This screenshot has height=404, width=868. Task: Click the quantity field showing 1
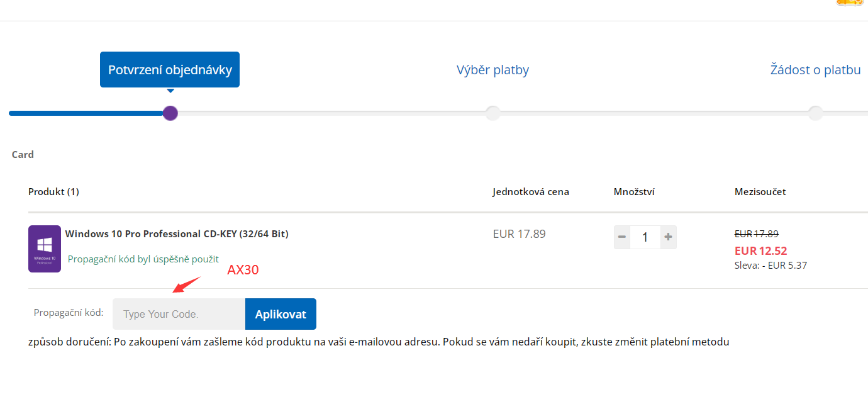click(645, 237)
